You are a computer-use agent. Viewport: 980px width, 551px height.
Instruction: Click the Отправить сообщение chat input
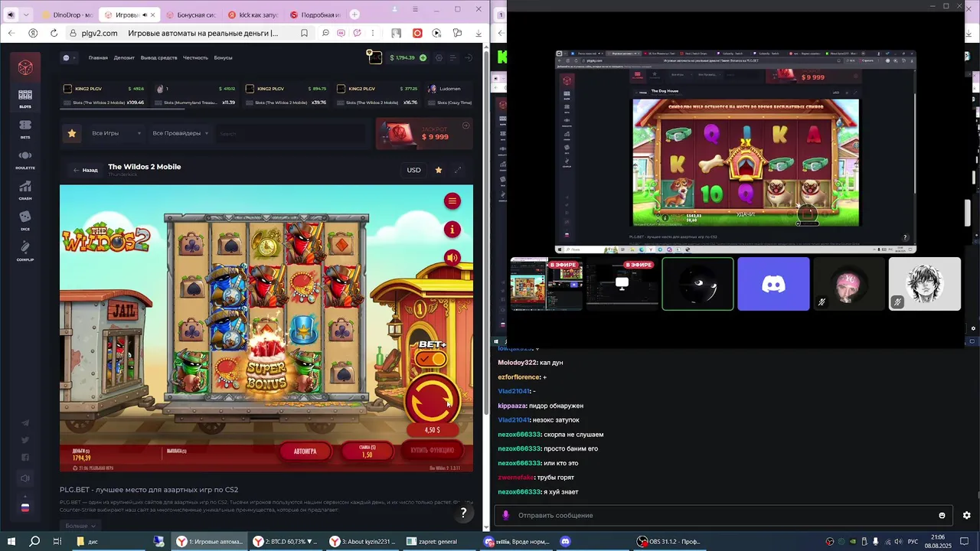(724, 515)
